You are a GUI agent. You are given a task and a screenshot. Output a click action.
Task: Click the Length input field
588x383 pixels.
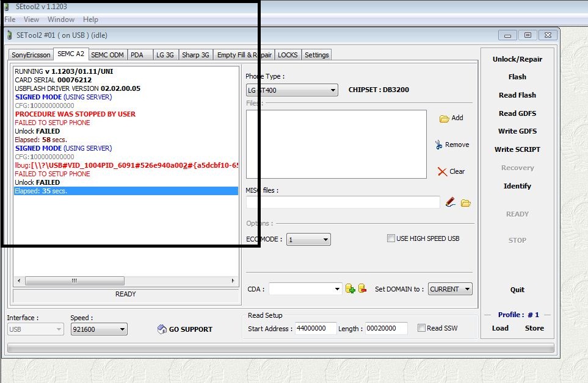pos(387,328)
